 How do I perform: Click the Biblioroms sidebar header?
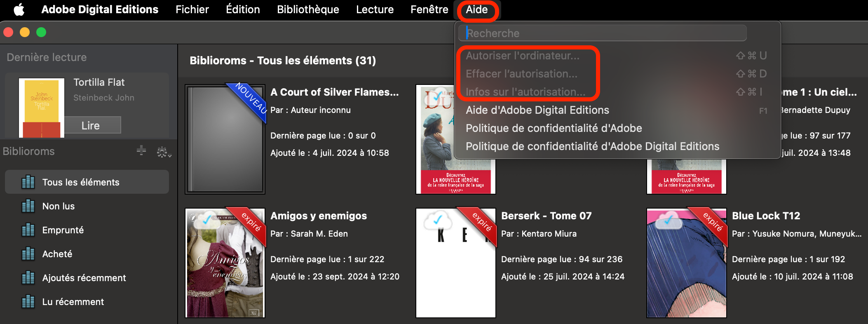28,151
